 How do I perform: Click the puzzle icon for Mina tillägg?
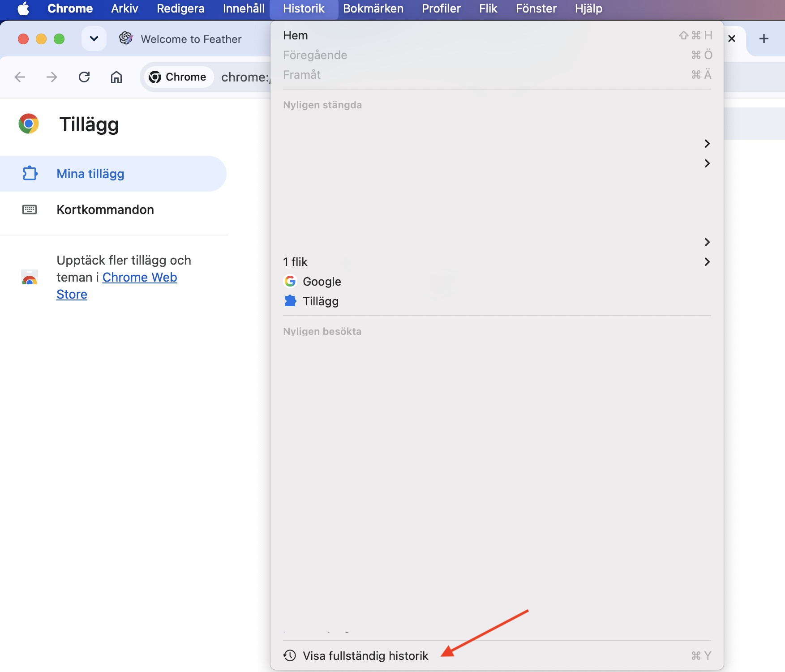point(30,173)
